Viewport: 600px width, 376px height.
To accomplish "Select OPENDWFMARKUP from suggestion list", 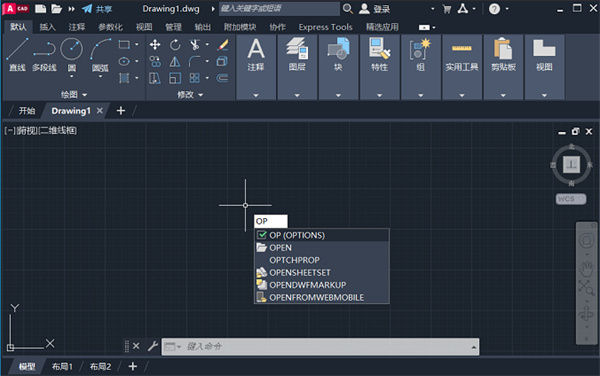I will [322, 285].
